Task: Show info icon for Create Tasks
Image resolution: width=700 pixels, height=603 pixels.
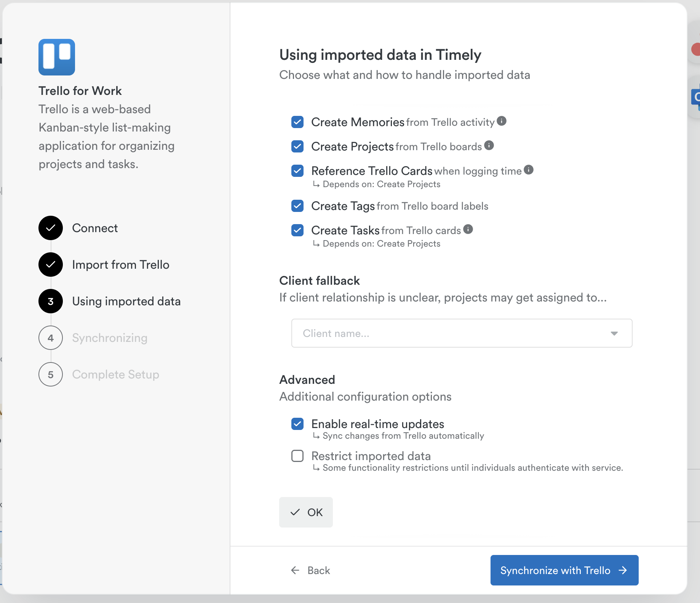Action: coord(468,229)
